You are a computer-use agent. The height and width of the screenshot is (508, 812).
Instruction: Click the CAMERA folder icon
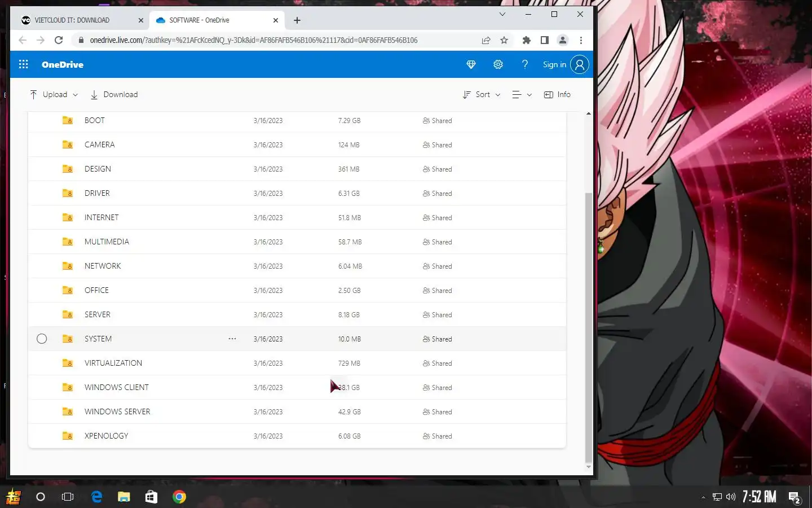(68, 144)
